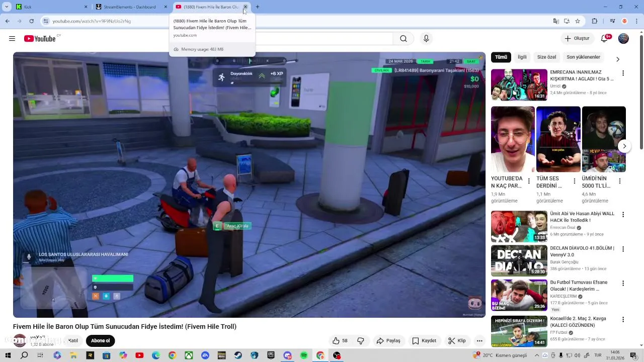This screenshot has width=644, height=362.
Task: Click the Paylaş share button
Action: point(388,341)
